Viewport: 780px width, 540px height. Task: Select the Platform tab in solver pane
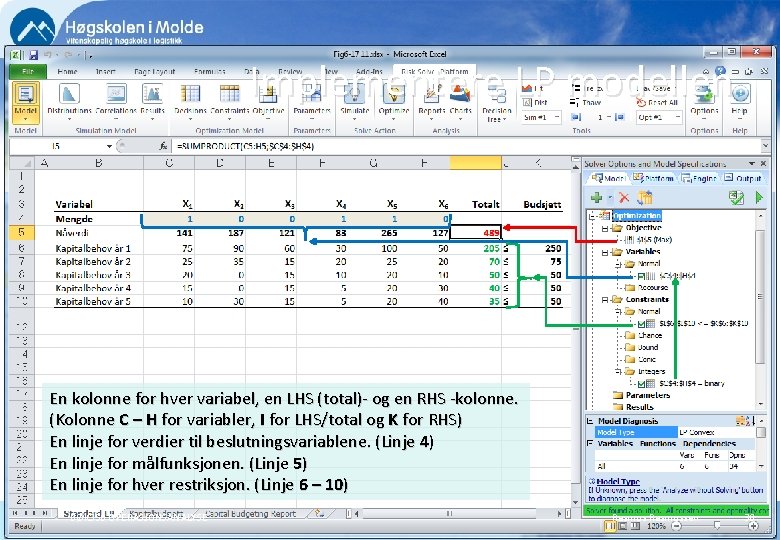654,178
